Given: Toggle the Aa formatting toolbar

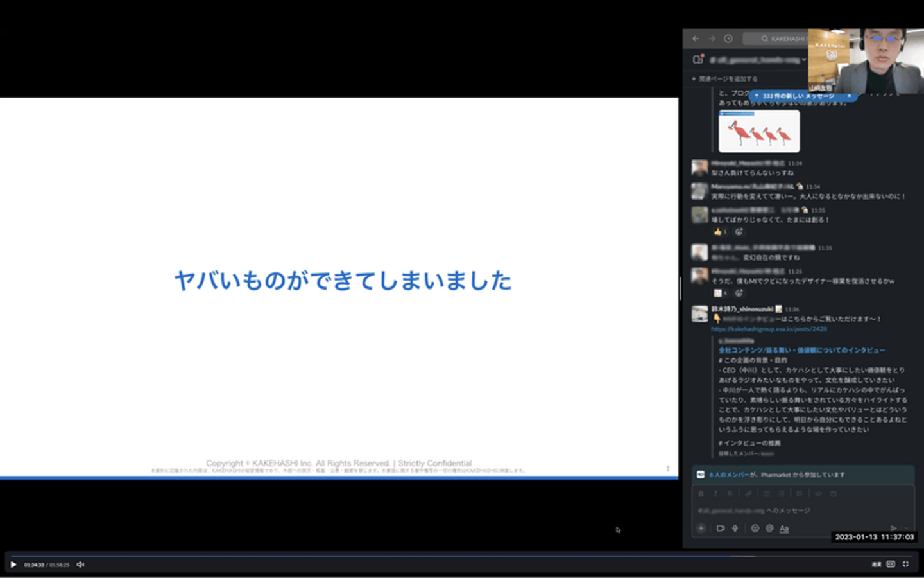Looking at the screenshot, I should click(784, 529).
